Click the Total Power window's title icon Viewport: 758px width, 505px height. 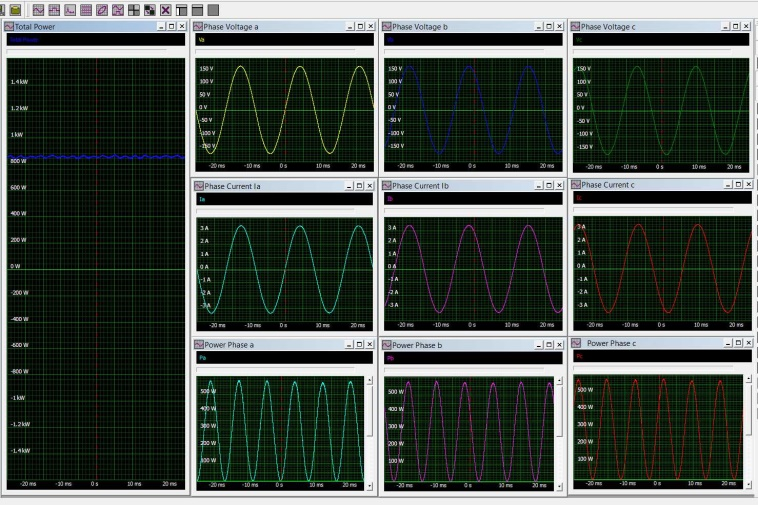pyautogui.click(x=8, y=26)
